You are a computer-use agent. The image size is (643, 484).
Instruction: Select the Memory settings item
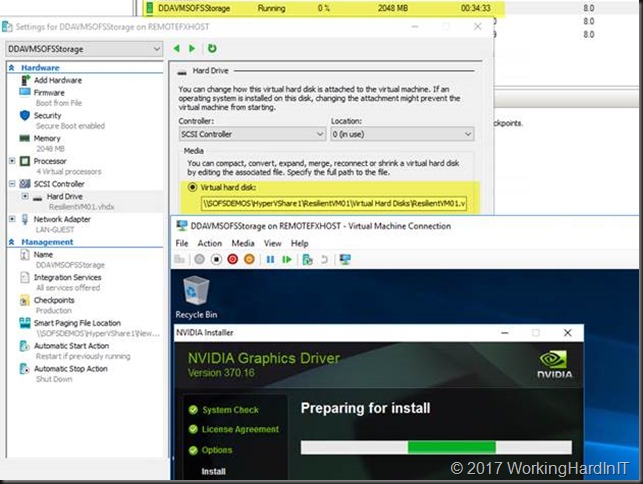point(47,138)
